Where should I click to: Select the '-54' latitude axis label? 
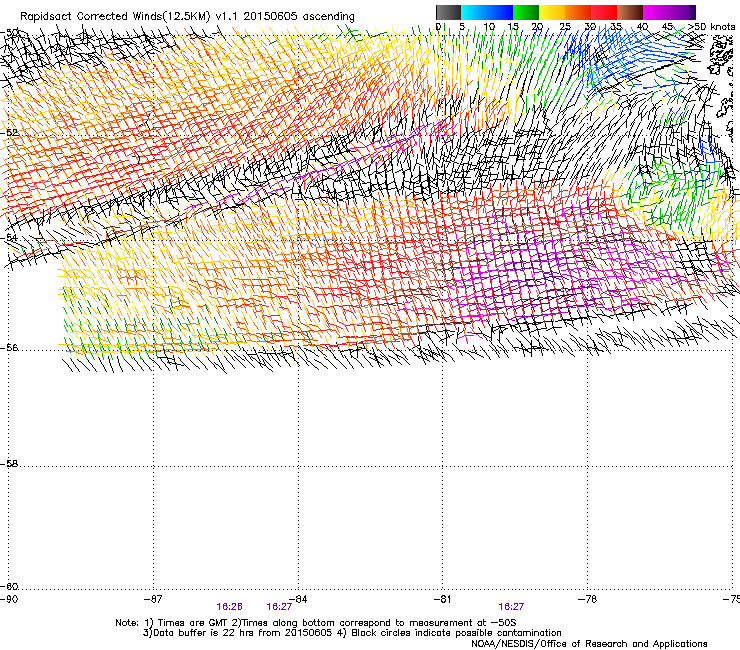9,237
